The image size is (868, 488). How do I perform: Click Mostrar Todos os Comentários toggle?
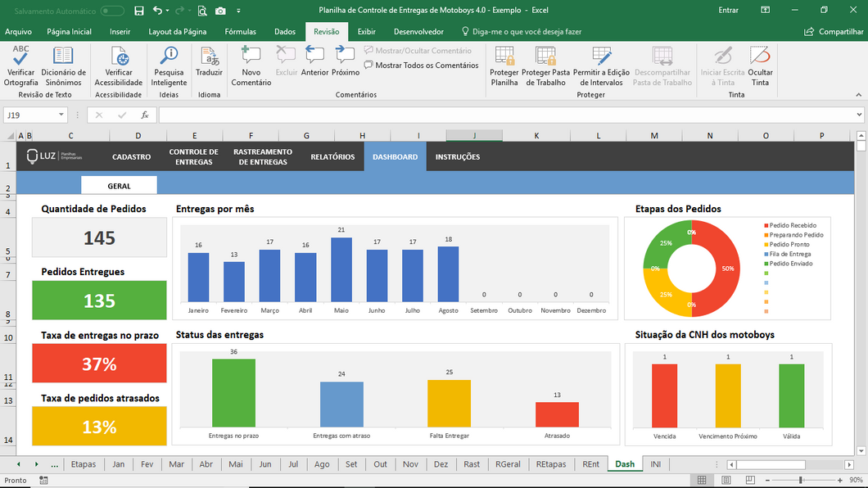(x=421, y=66)
